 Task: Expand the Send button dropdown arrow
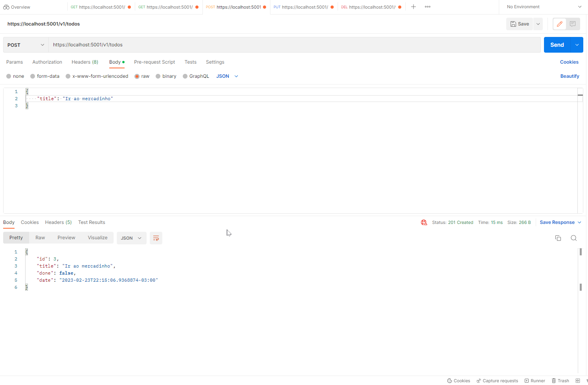pos(577,45)
